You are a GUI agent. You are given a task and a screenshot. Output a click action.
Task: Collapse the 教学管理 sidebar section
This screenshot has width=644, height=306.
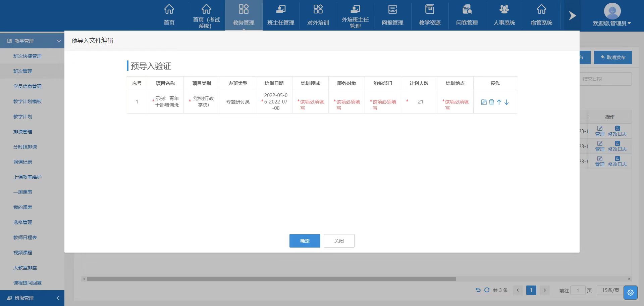coord(32,41)
